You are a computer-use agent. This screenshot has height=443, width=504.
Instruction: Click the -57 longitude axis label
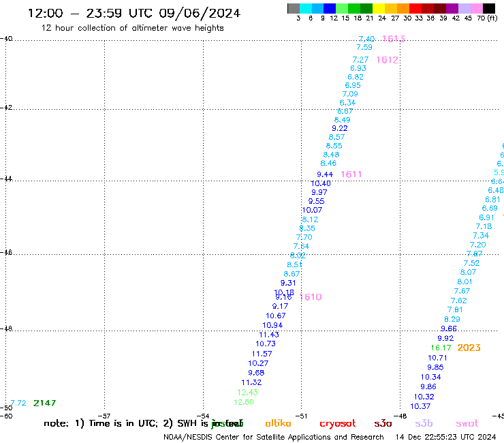(x=104, y=416)
